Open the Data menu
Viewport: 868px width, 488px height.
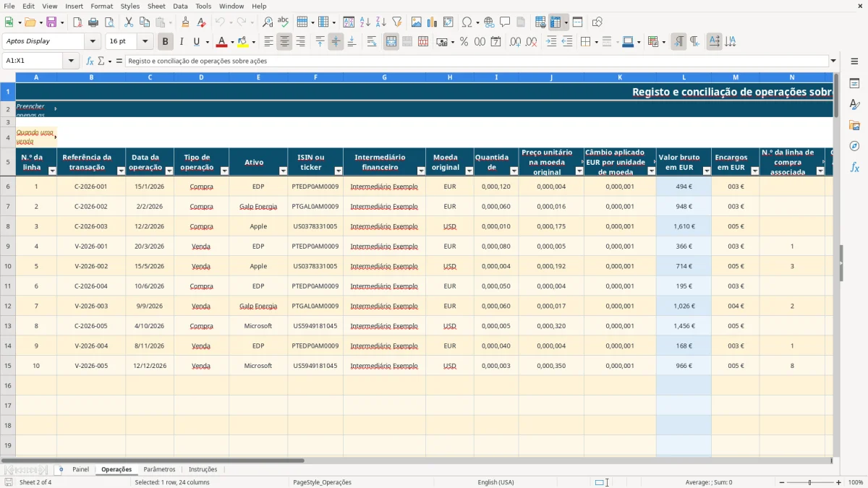point(180,6)
